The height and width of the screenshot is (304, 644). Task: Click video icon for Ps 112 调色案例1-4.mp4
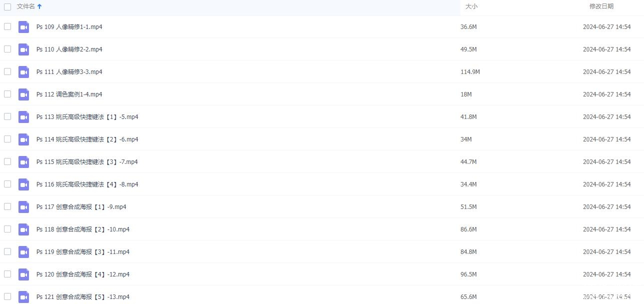tap(23, 94)
